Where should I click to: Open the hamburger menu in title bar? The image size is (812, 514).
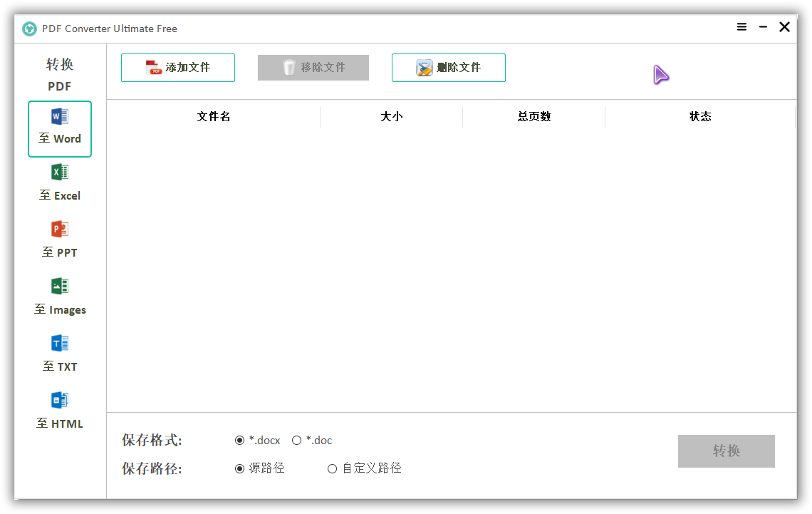741,27
